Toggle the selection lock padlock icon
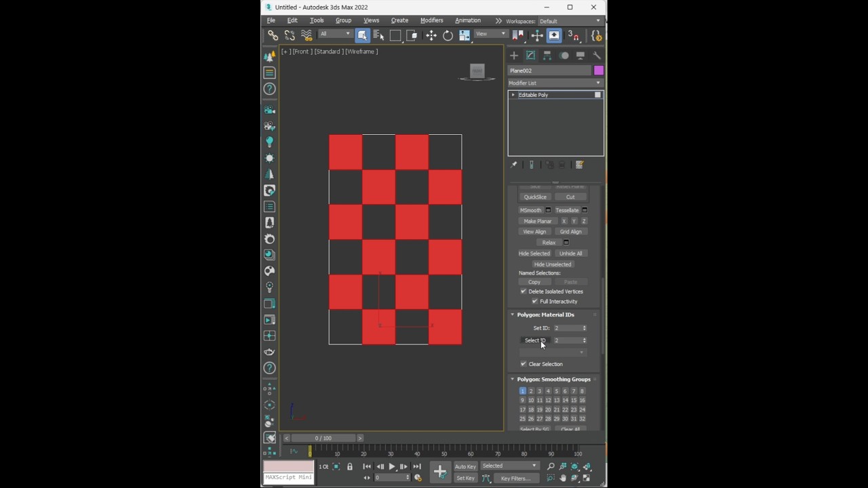The height and width of the screenshot is (488, 868). (350, 466)
